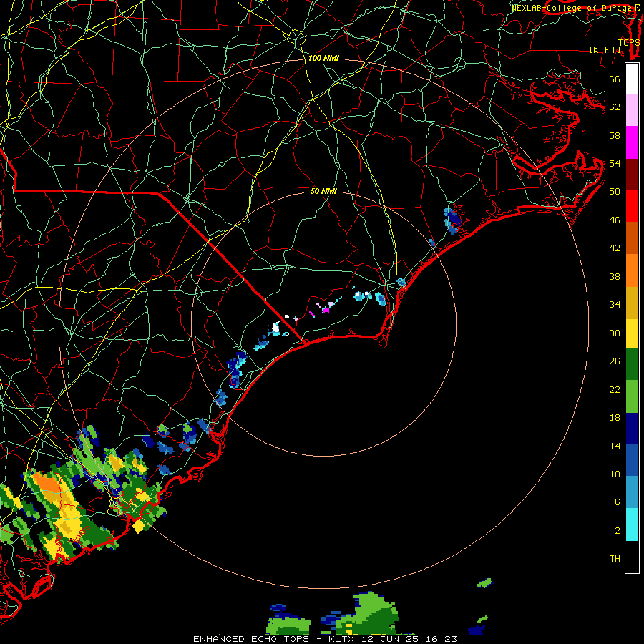Click the bright red legend swatch
Viewport: 644px width, 644px height.
click(632, 206)
